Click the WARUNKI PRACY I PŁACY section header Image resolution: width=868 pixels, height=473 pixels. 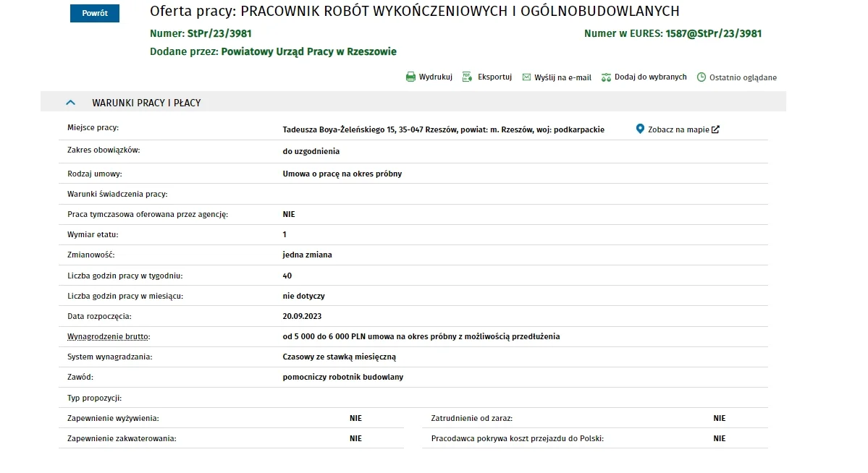tap(146, 103)
